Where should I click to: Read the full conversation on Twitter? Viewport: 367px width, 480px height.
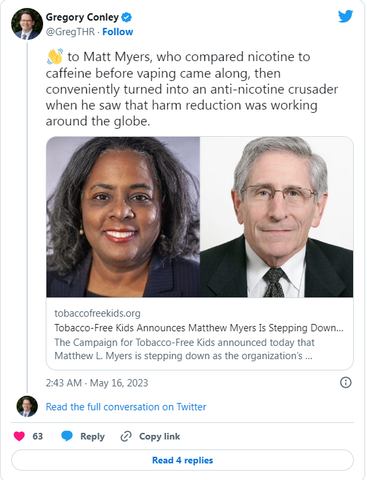point(126,407)
